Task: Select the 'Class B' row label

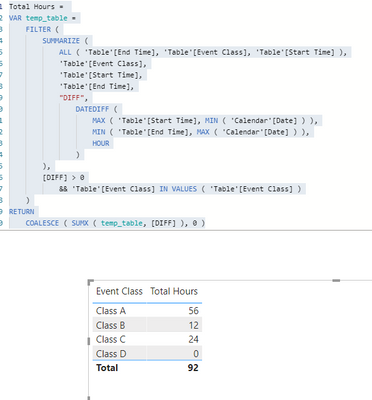Action: pyautogui.click(x=110, y=325)
